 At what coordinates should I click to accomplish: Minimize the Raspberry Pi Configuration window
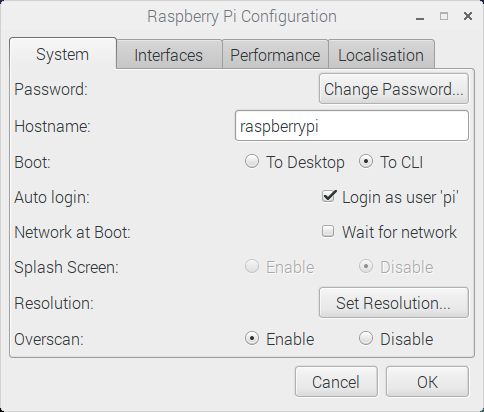click(x=420, y=16)
